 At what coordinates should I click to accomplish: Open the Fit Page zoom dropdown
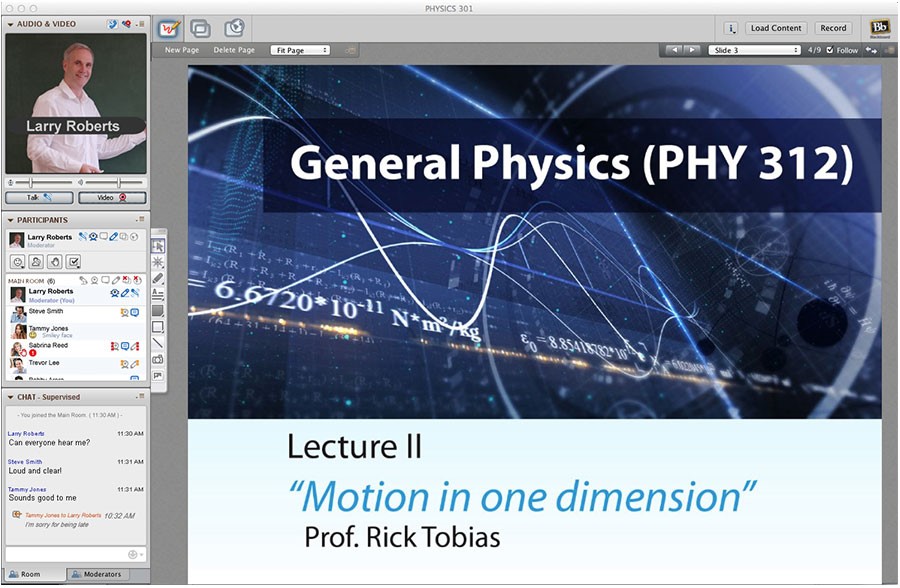pos(299,50)
